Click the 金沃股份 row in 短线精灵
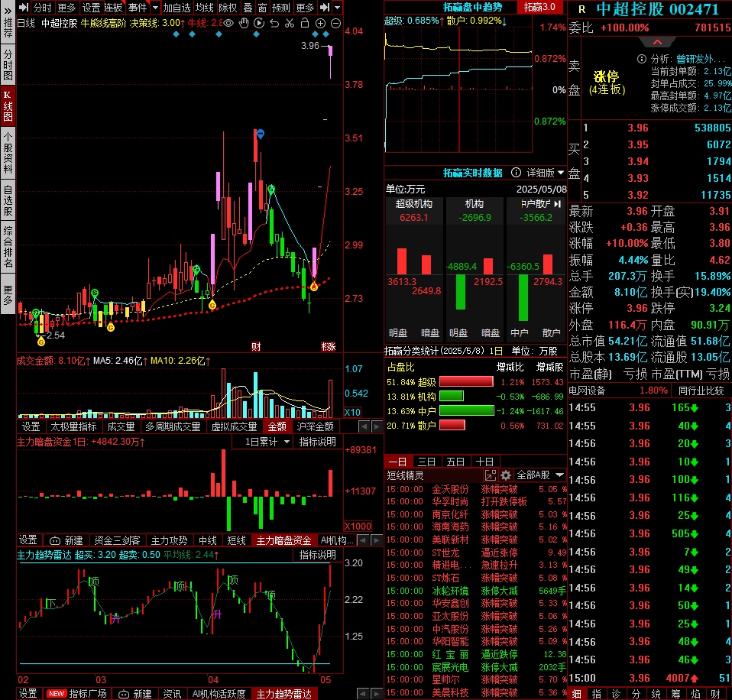 tap(476, 489)
